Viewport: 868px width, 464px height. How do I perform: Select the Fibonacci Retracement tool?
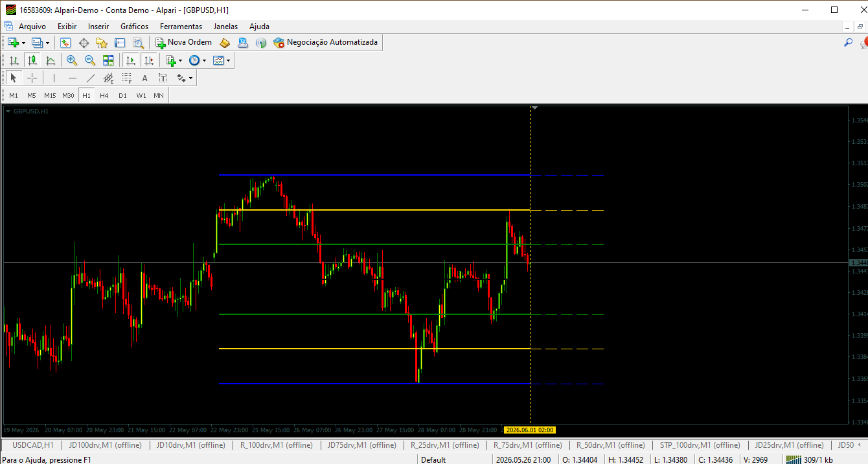coord(127,78)
